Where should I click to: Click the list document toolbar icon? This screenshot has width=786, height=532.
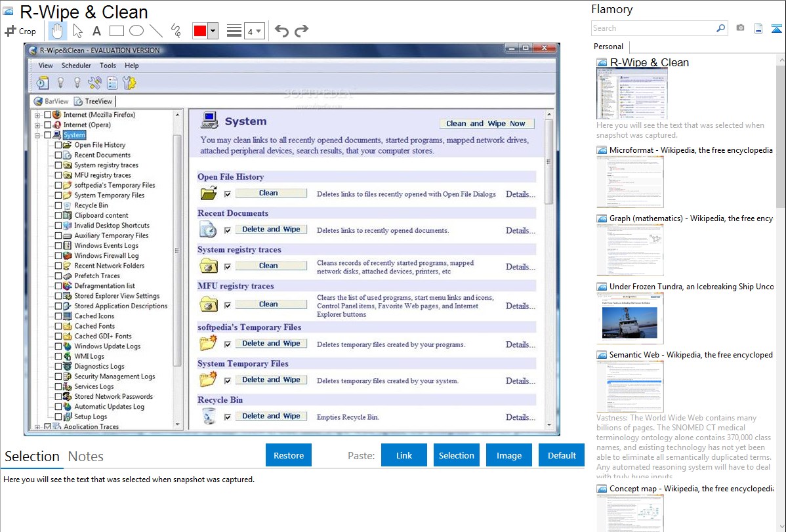tap(112, 83)
